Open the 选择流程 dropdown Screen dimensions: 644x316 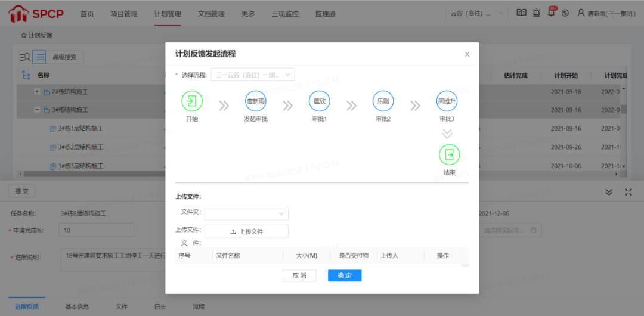click(x=253, y=75)
